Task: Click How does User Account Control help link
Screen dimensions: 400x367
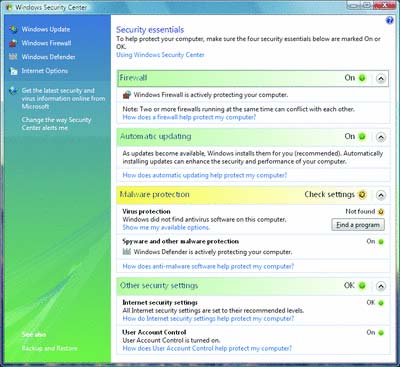Action: tap(207, 348)
